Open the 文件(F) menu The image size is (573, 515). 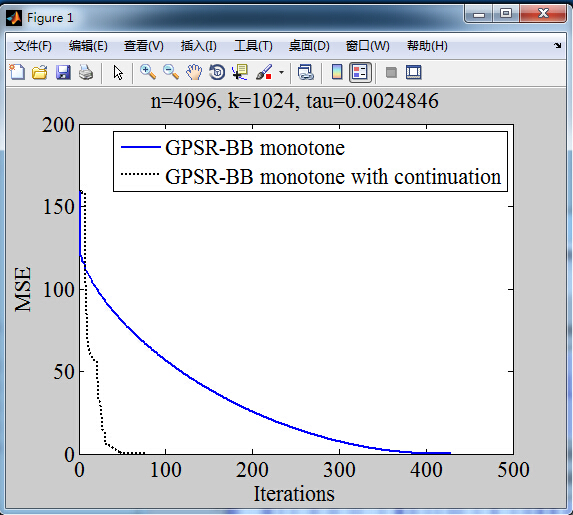point(33,46)
